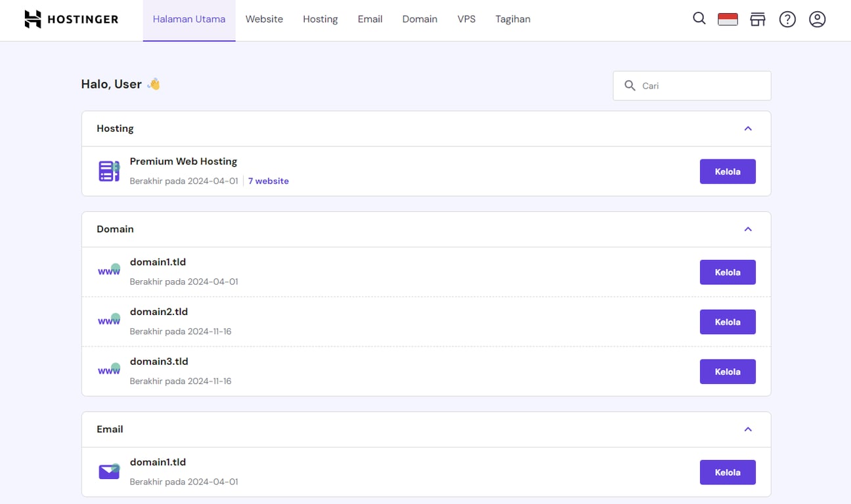Click the Hostinger logo

click(x=71, y=19)
